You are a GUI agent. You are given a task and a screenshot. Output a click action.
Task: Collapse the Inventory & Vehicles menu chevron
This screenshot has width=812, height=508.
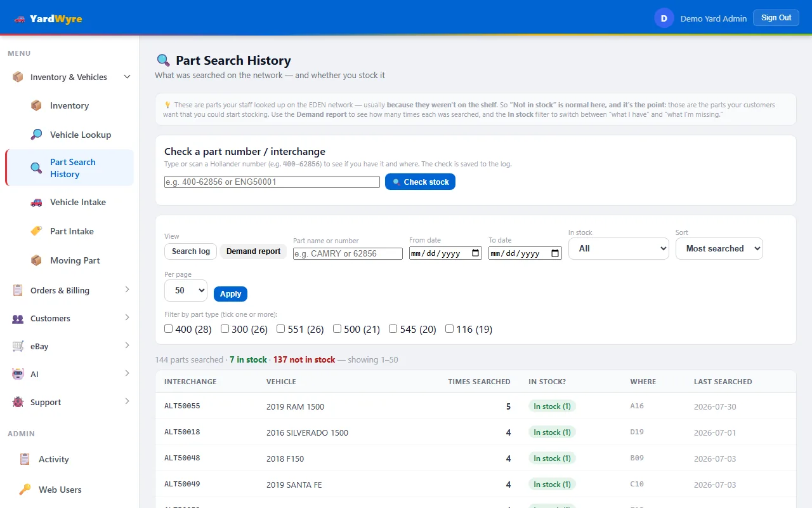click(x=127, y=77)
